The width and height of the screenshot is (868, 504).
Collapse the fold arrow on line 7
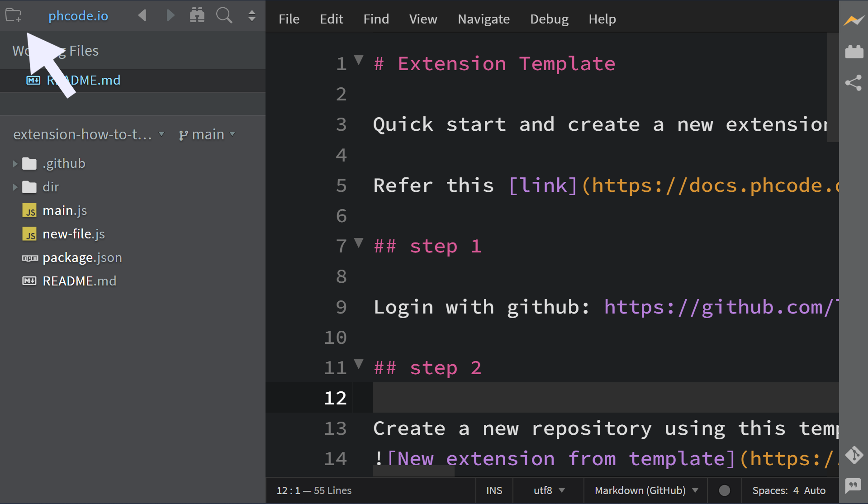[359, 242]
